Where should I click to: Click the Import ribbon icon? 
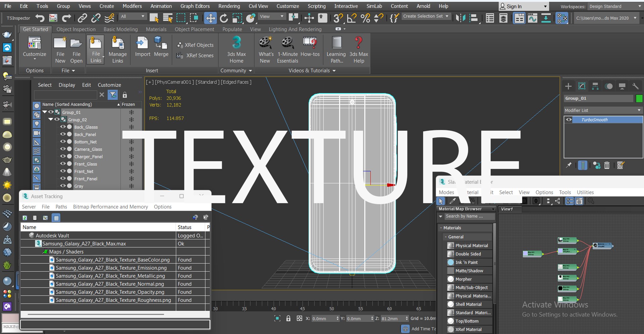coord(143,47)
